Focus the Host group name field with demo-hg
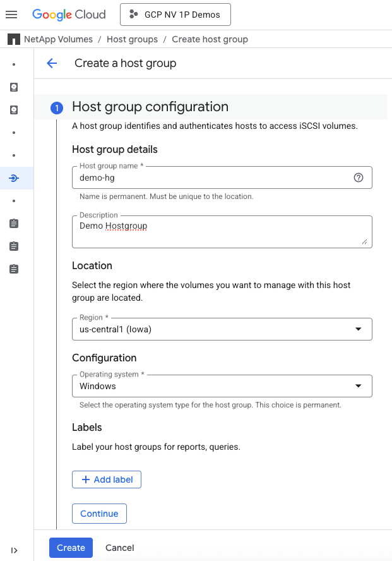392x561 pixels. pos(211,178)
